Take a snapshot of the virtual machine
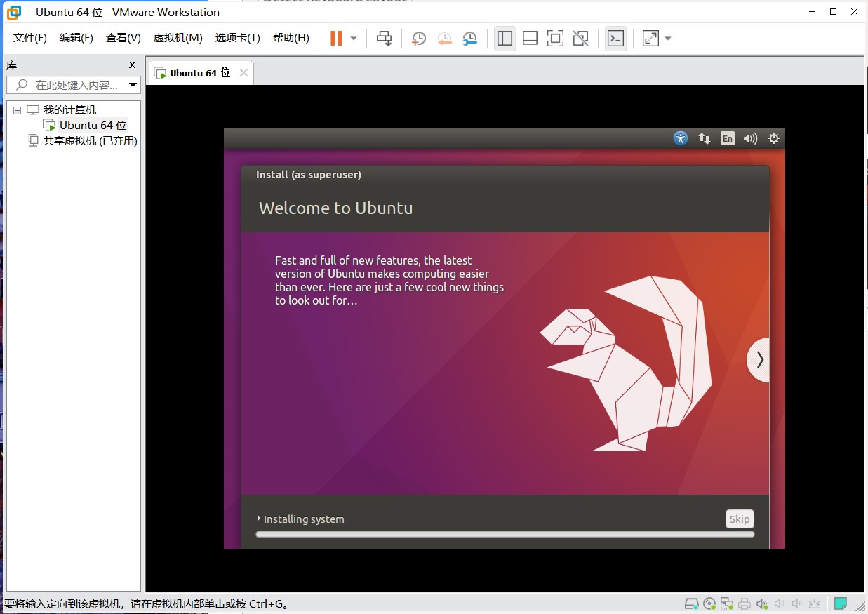This screenshot has height=614, width=868. click(x=418, y=39)
